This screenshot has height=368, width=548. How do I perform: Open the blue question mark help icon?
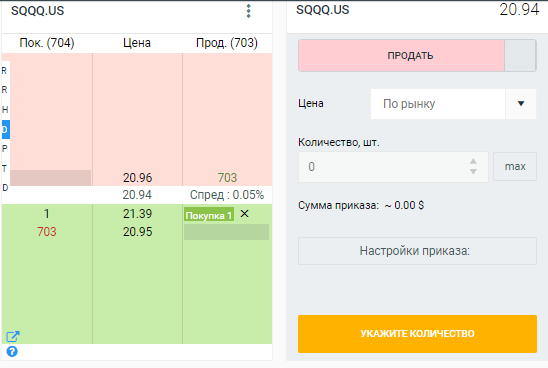pos(12,351)
